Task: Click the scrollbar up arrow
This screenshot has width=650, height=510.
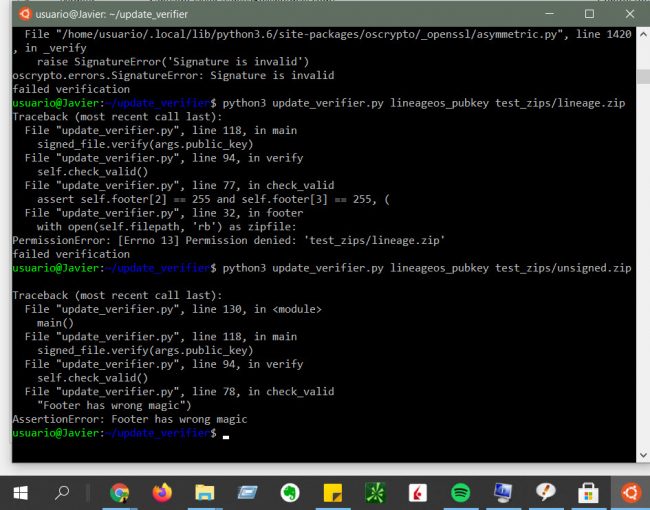Action: point(643,35)
